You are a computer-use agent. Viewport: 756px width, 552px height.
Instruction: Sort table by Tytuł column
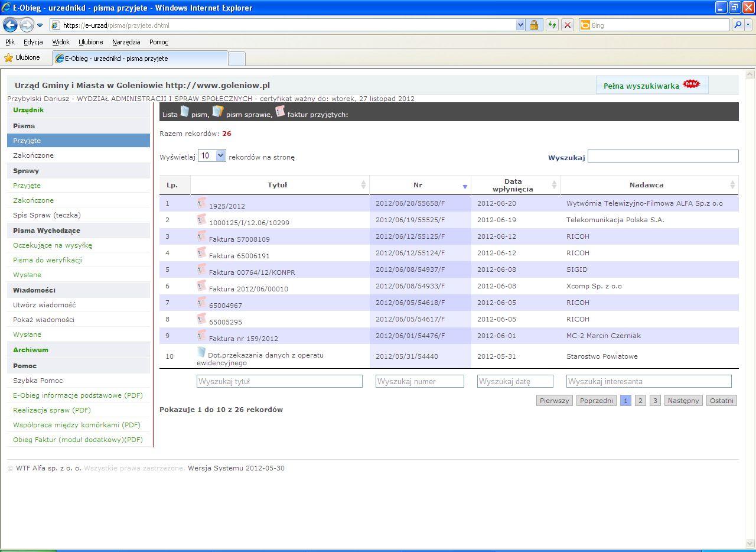pyautogui.click(x=280, y=185)
